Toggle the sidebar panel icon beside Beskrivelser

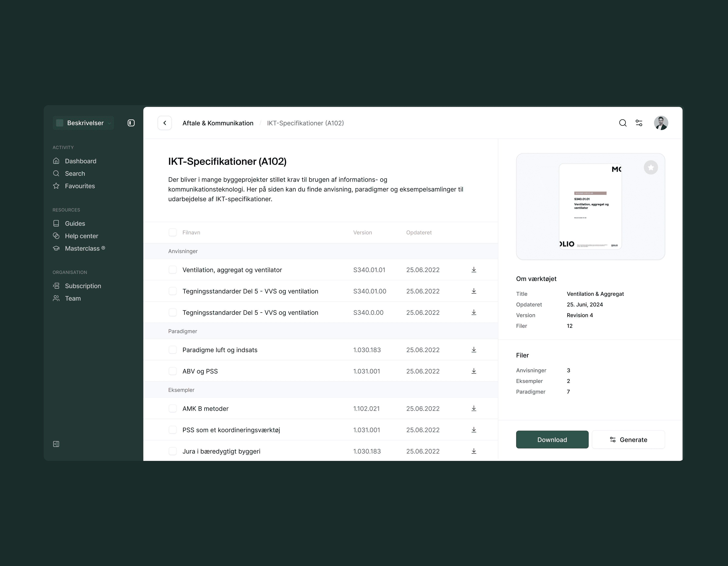click(131, 123)
